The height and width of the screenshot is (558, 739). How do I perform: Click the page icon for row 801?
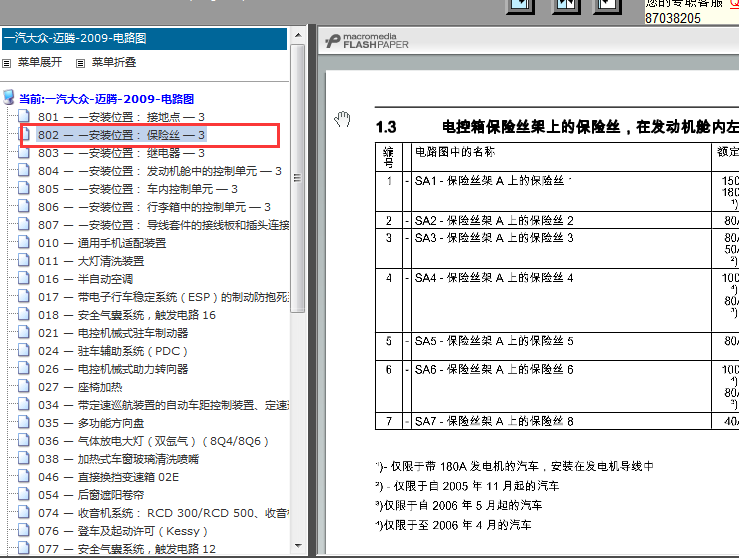[24, 116]
